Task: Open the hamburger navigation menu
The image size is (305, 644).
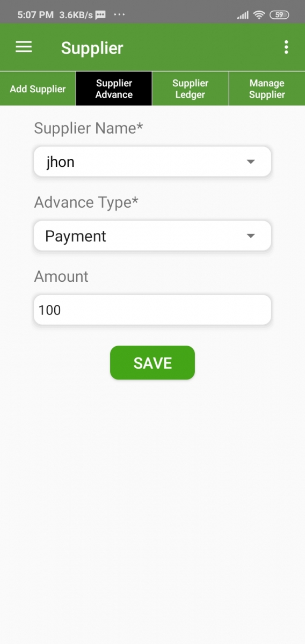Action: point(24,47)
